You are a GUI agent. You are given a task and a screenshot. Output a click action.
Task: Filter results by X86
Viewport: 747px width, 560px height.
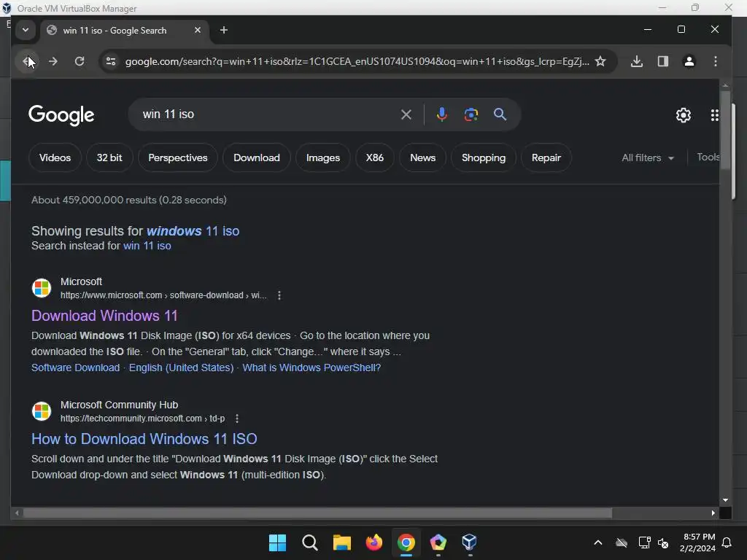(x=374, y=157)
